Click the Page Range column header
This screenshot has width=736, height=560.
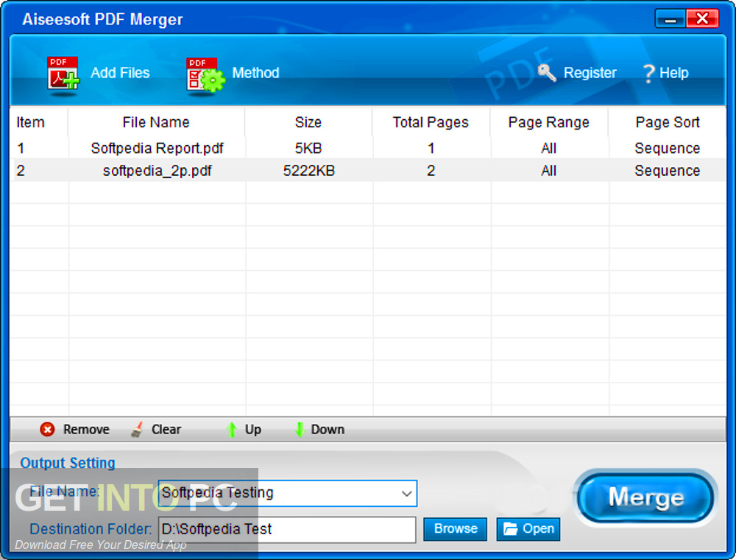pyautogui.click(x=549, y=122)
